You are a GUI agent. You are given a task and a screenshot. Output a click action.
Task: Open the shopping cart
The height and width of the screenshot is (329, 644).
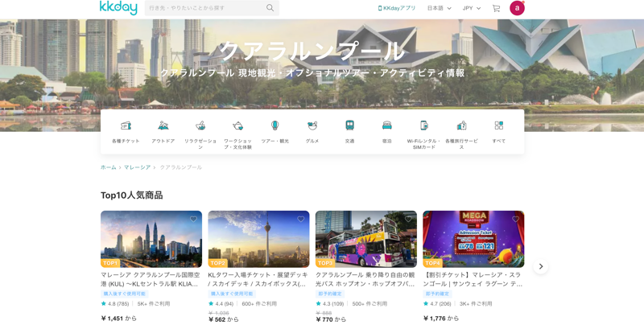click(x=496, y=8)
